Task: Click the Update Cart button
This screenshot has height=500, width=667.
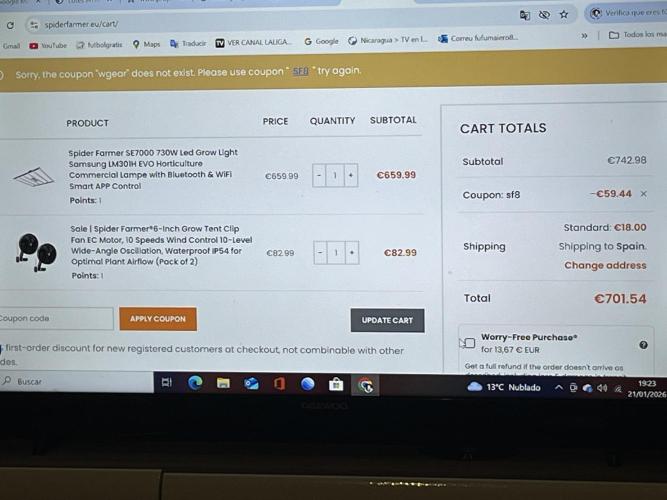Action: click(x=387, y=320)
